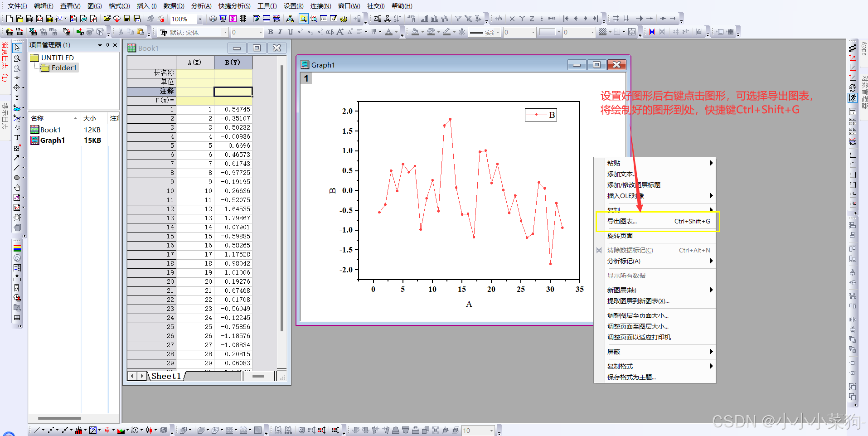This screenshot has width=868, height=436.
Task: Open the Project Manager panel dropdown arrow
Action: coord(100,45)
